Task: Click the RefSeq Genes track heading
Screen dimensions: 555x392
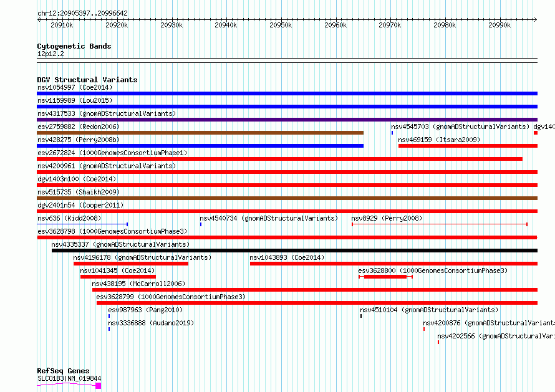Action: [63, 371]
